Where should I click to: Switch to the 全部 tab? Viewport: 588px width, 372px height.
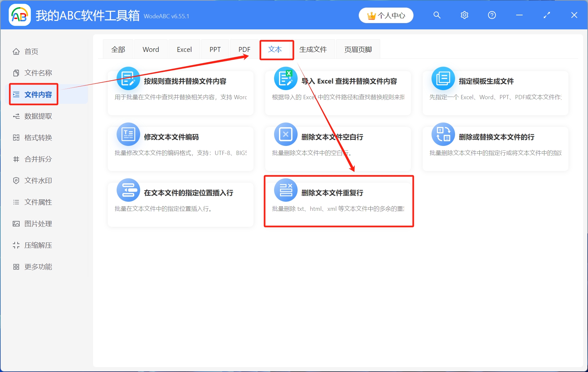(x=118, y=49)
